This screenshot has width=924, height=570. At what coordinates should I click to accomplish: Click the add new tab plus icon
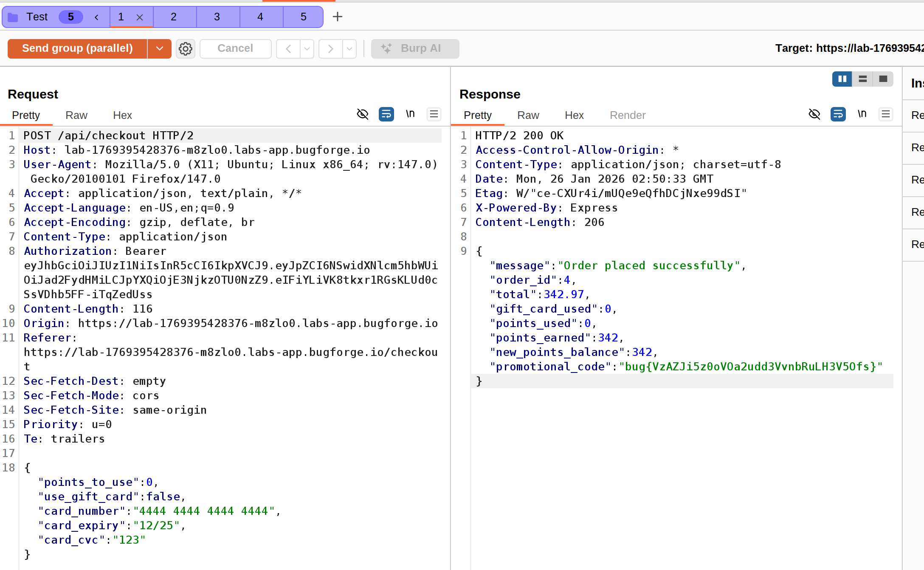337,17
